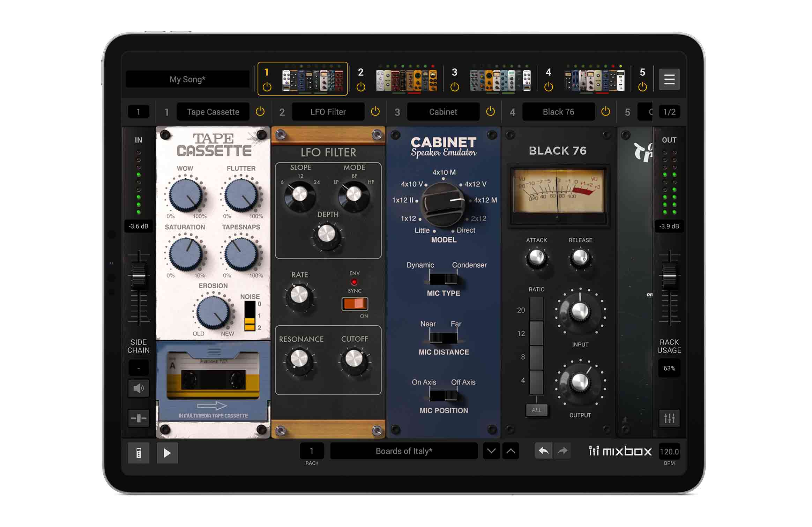Toggle the MIC DISTANCE switch
The width and height of the screenshot is (812, 527).
[x=444, y=338]
